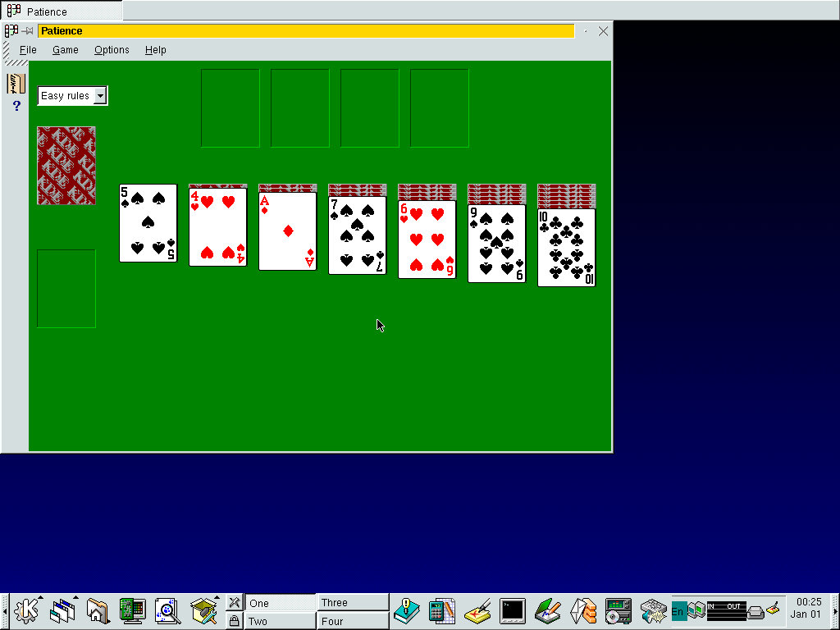Open the Easy rules dropdown
Viewport: 840px width, 630px height.
99,96
